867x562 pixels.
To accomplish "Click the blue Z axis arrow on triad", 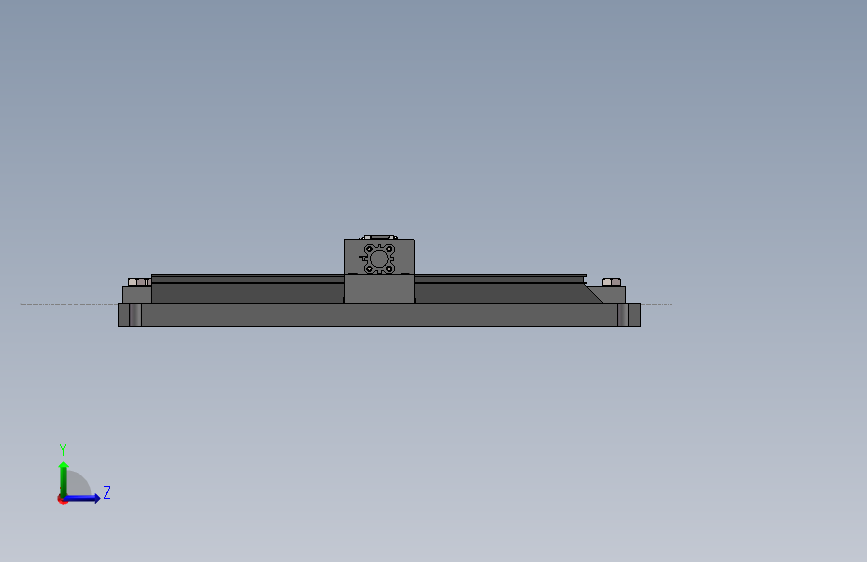I will point(83,498).
